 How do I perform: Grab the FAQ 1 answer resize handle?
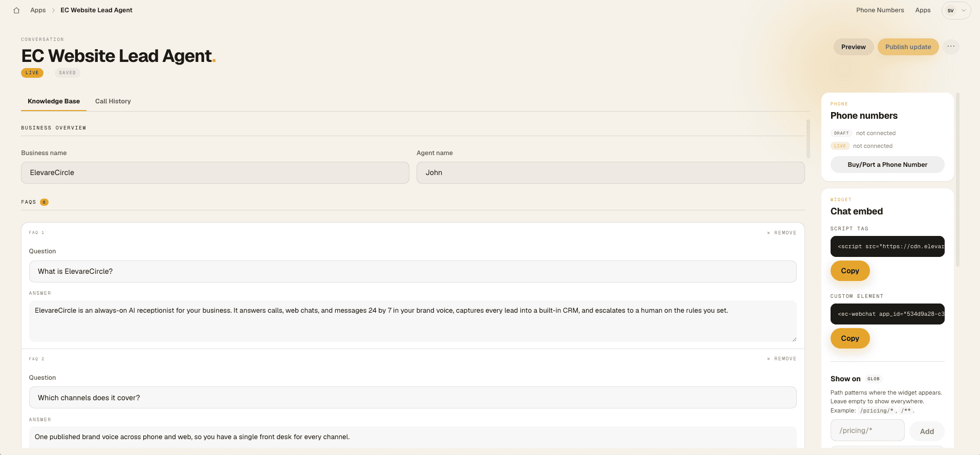794,339
